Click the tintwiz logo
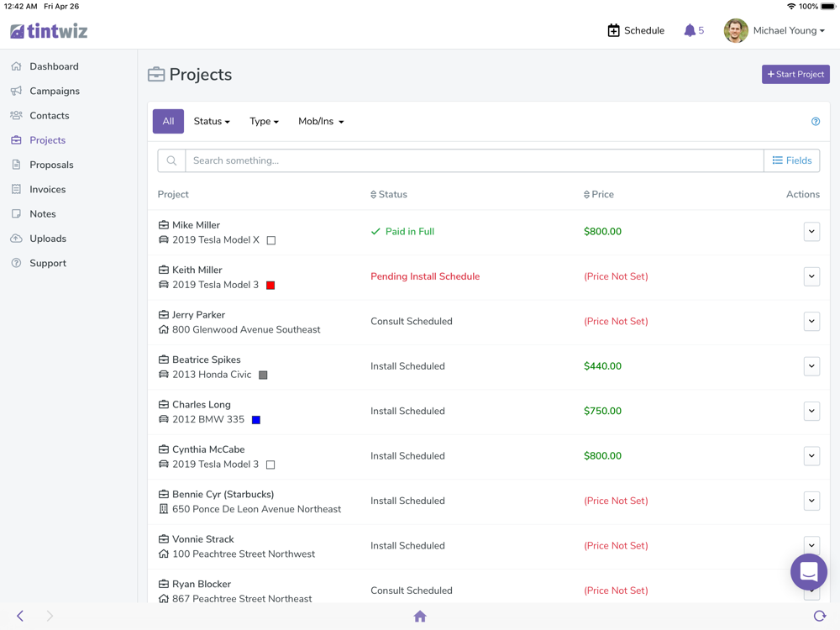The width and height of the screenshot is (840, 630). pos(49,31)
